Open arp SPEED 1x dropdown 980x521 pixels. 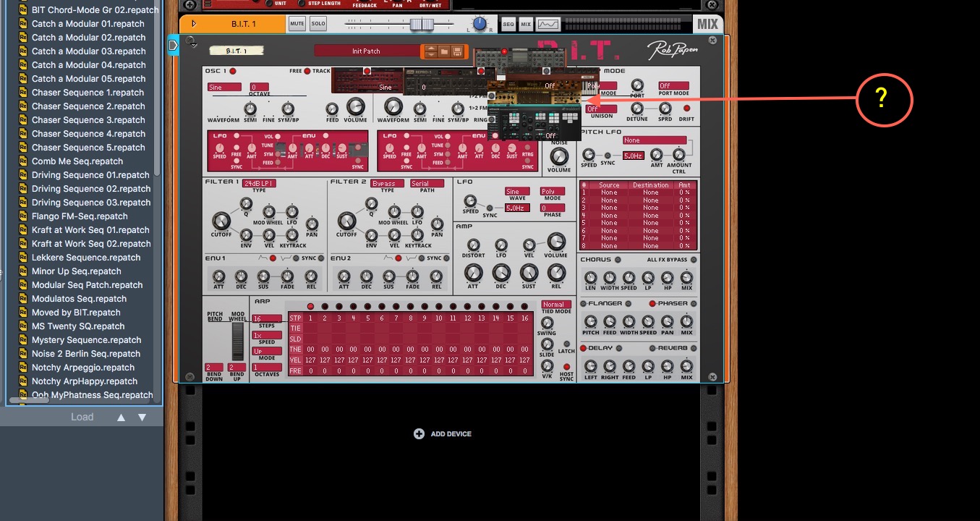click(x=267, y=335)
